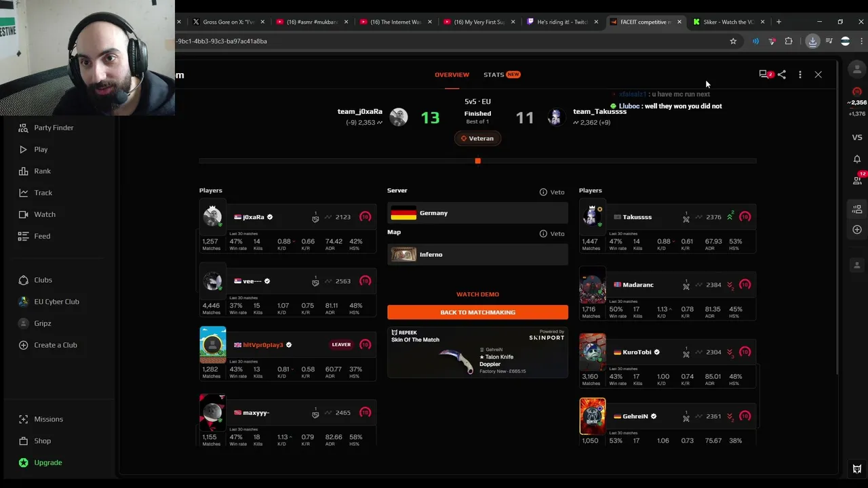Open the friends list with 12 badge
This screenshot has height=488, width=868.
[x=857, y=179]
